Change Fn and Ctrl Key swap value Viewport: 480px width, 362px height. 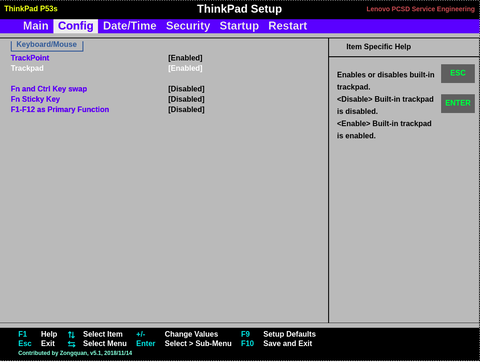(186, 89)
